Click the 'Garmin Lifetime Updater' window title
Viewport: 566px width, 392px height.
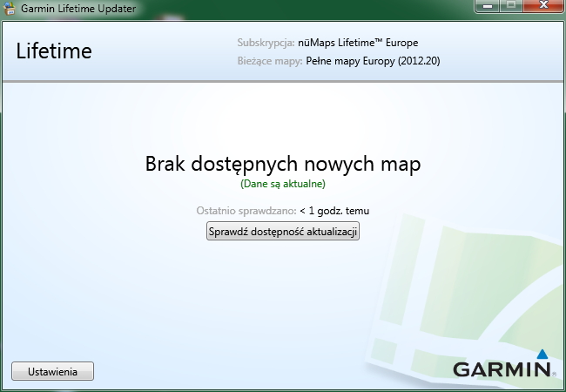(x=78, y=9)
